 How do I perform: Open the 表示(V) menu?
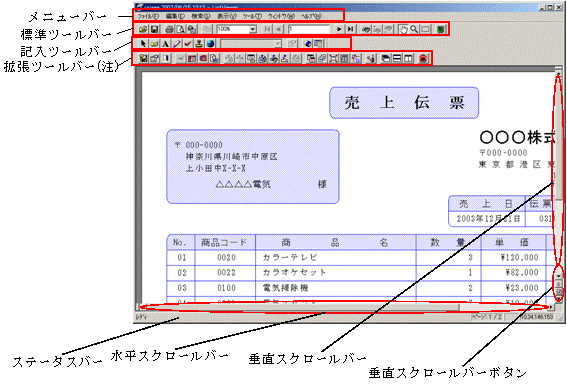click(x=227, y=16)
